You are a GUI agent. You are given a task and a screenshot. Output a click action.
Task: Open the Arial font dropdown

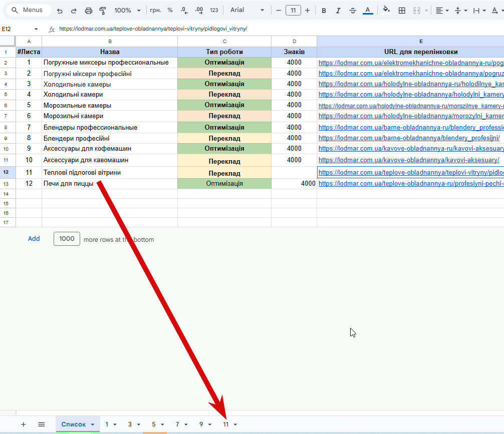coord(247,11)
